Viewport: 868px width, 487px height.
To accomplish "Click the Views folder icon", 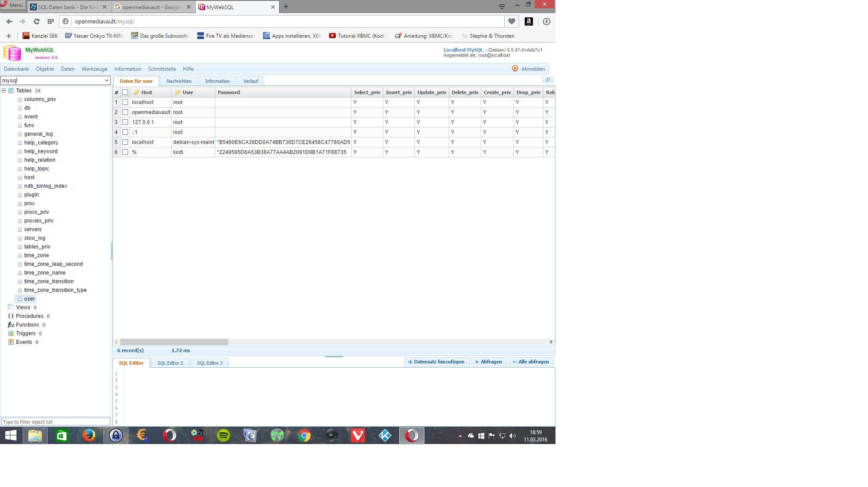I will tap(11, 307).
